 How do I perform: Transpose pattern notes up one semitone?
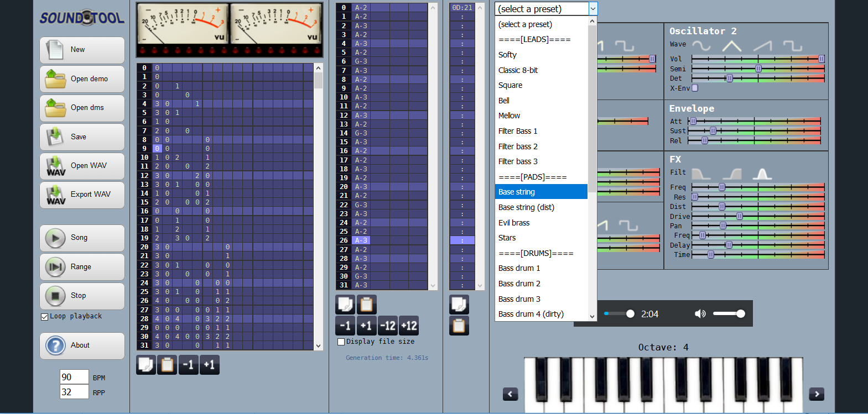(366, 326)
